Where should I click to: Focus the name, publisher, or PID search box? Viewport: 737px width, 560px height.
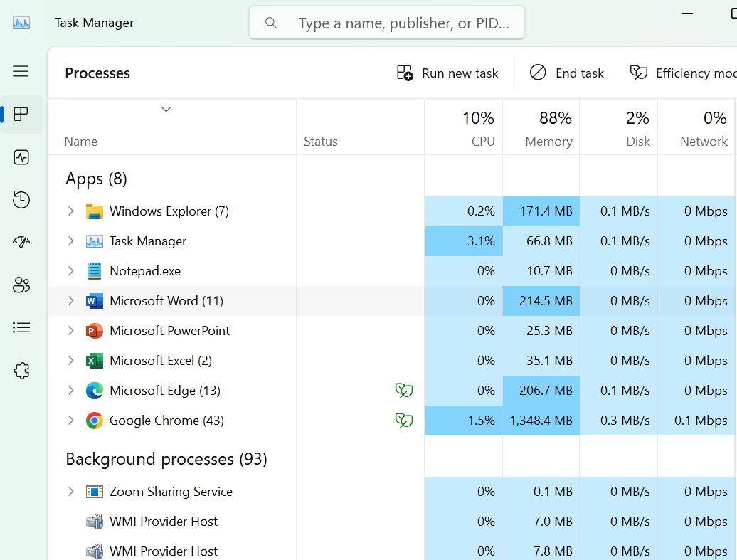click(x=387, y=23)
